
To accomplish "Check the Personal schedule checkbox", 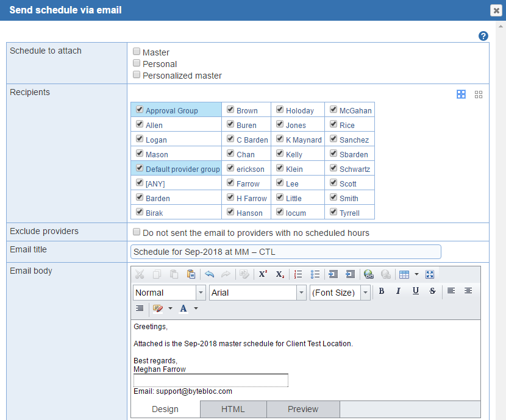I will point(137,63).
